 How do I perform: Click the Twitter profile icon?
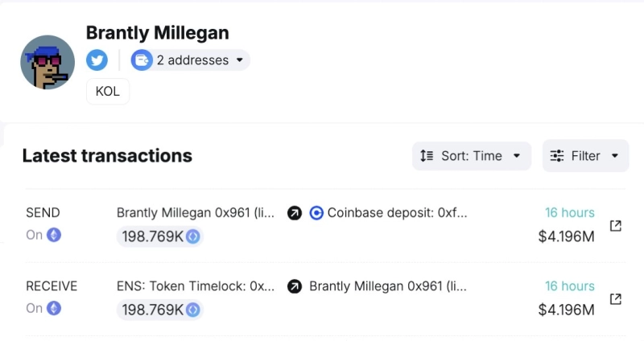tap(97, 60)
